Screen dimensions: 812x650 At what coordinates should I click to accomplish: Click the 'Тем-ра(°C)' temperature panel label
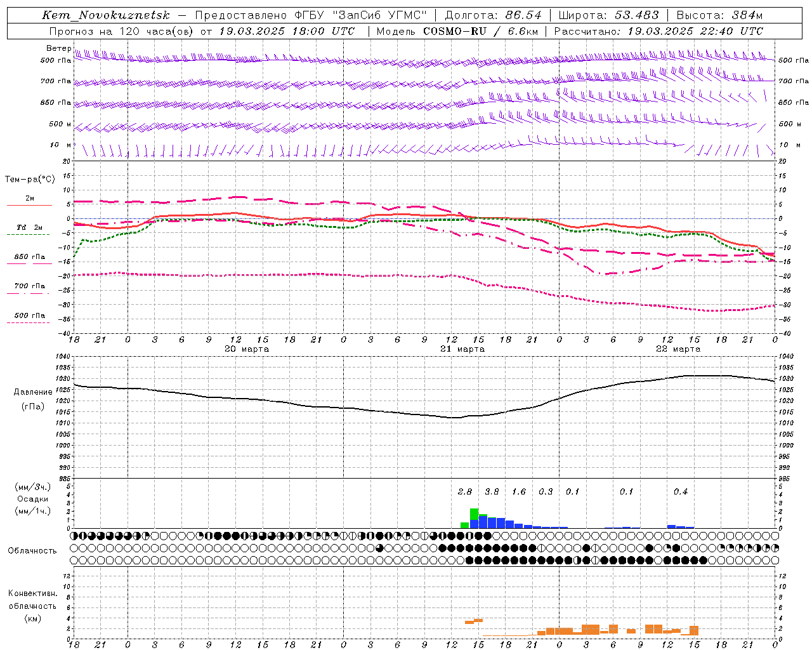pos(30,180)
